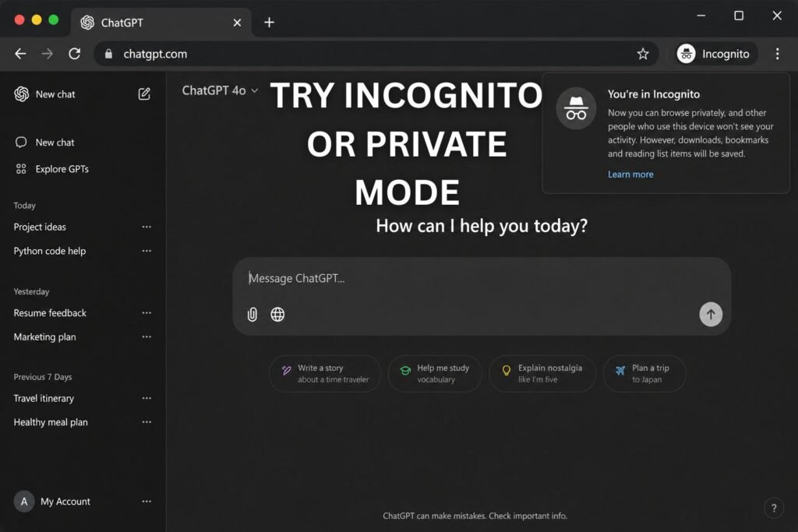The image size is (798, 532).
Task: Click the send message arrow button
Action: [711, 315]
